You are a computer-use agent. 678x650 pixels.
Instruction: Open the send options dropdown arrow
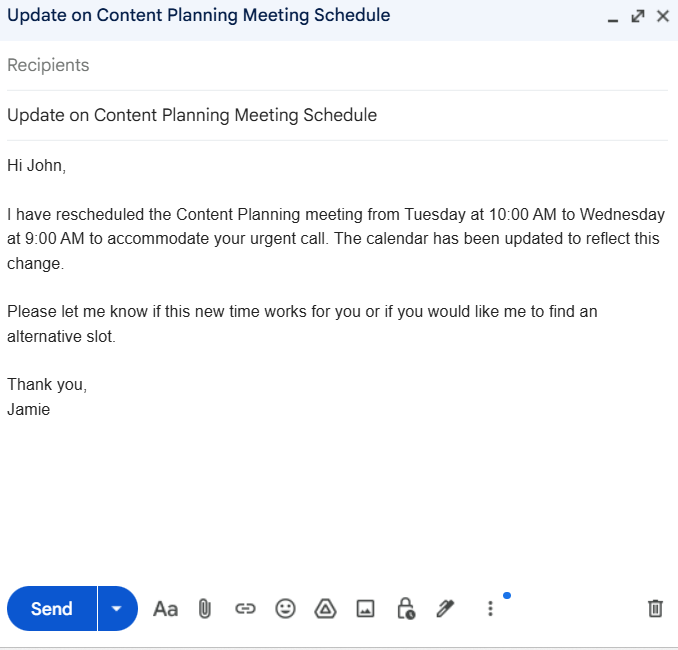coord(118,608)
